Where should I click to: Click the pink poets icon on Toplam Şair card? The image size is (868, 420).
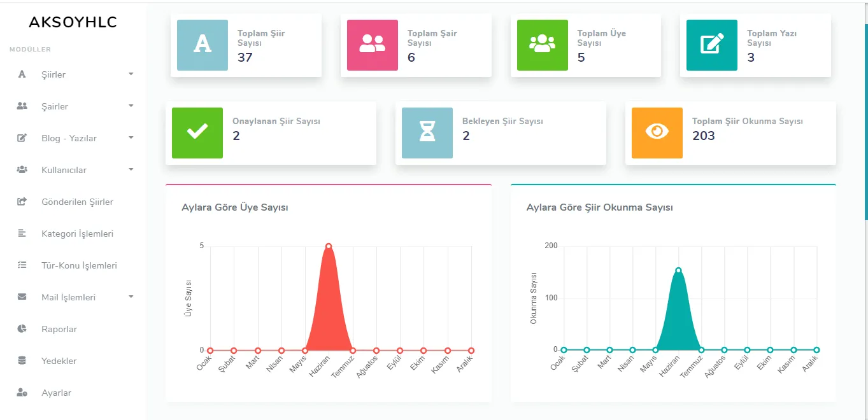coord(373,45)
